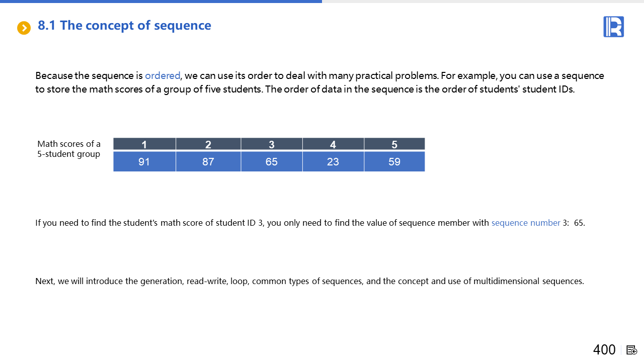
Task: Click the blue R logo icon
Action: [x=613, y=27]
